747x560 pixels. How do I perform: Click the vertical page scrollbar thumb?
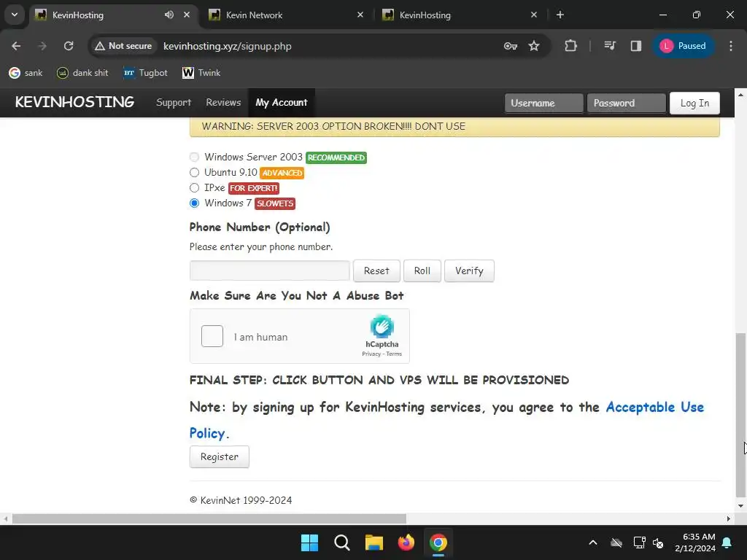point(740,414)
